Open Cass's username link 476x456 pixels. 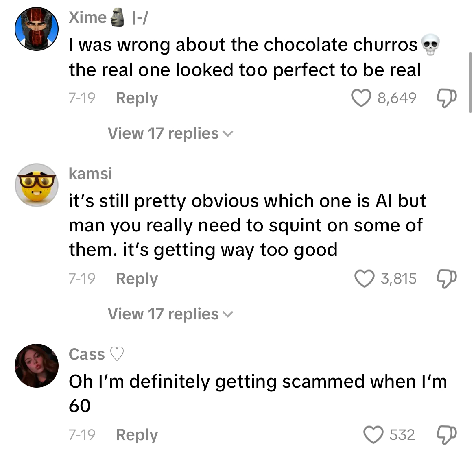87,354
